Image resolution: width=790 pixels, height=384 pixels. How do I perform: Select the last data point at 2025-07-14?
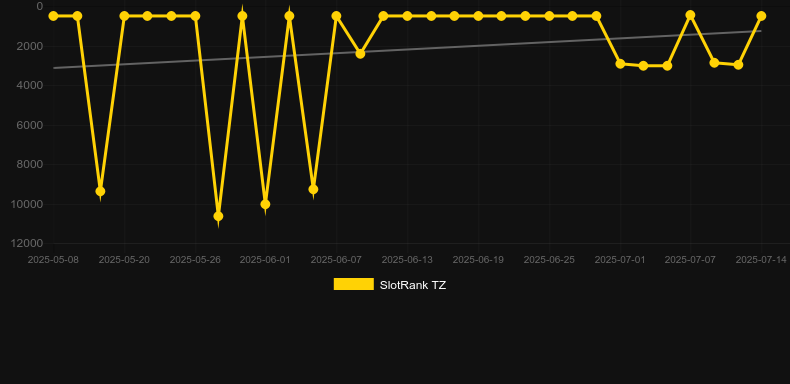point(761,16)
